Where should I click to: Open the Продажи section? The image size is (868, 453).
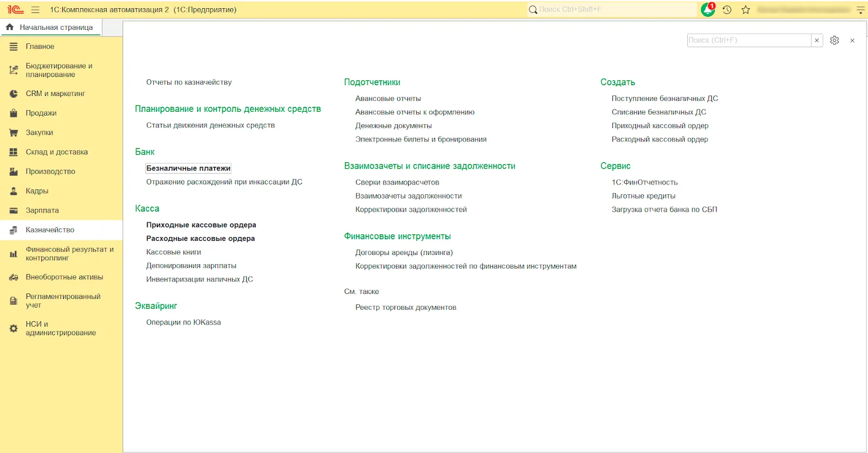pyautogui.click(x=41, y=113)
